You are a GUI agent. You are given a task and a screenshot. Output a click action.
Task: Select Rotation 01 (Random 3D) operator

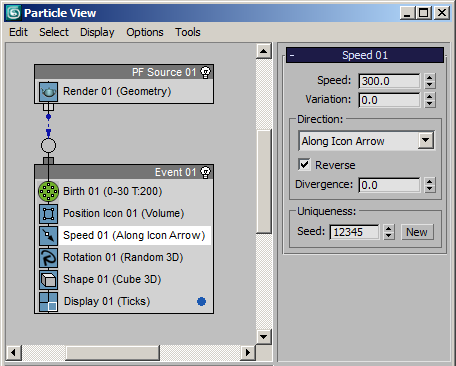click(125, 257)
